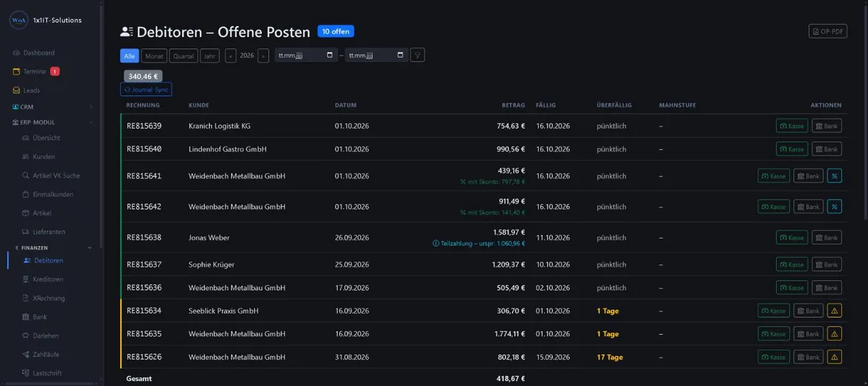Viewport: 868px width, 386px height.
Task: Pay RE815639 via Bank
Action: [x=827, y=126]
